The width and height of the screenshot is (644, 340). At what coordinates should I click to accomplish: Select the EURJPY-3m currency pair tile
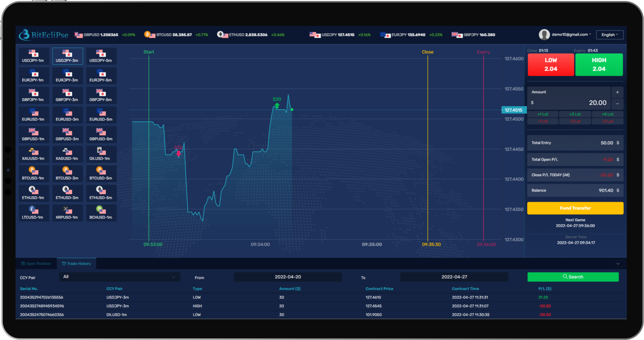(67, 76)
